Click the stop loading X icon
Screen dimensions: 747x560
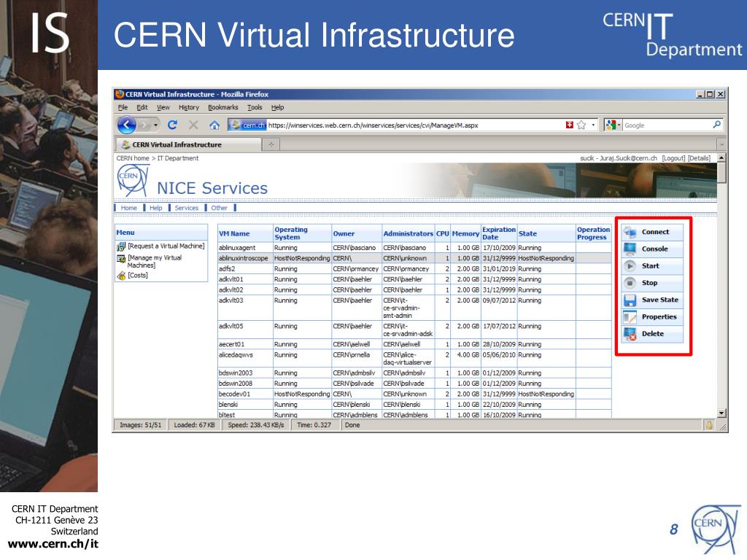193,125
